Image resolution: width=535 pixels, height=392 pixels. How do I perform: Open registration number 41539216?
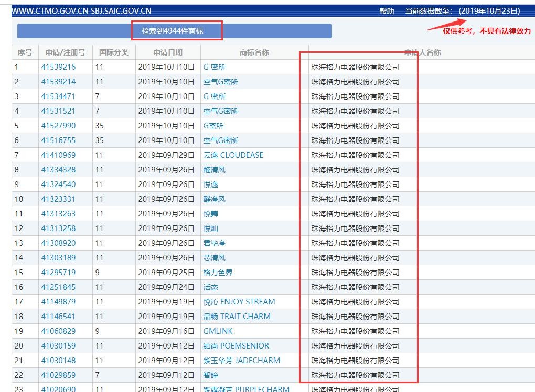coord(58,67)
